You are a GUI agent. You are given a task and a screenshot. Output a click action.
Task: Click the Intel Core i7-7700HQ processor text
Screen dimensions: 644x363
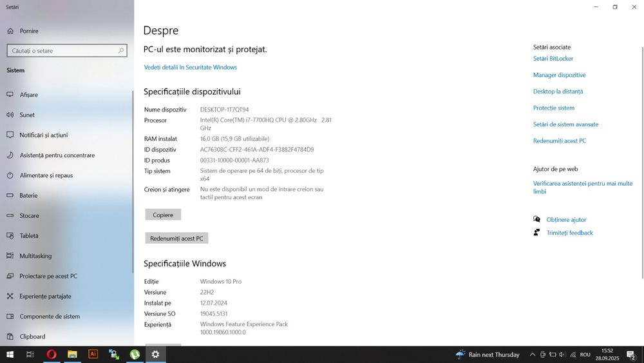pos(266,124)
